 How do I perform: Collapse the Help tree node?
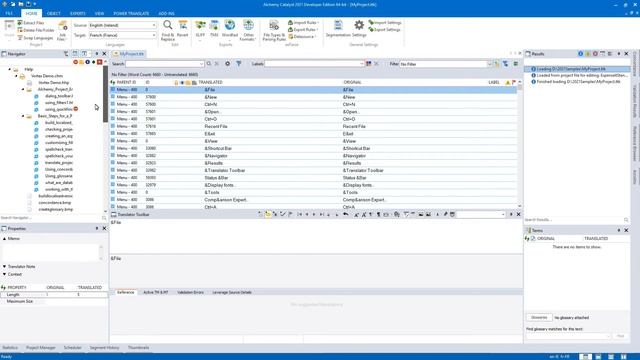pyautogui.click(x=10, y=69)
